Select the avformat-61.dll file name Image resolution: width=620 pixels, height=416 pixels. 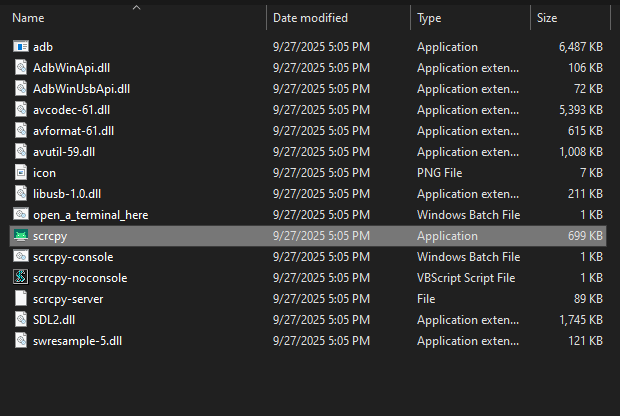(73, 131)
